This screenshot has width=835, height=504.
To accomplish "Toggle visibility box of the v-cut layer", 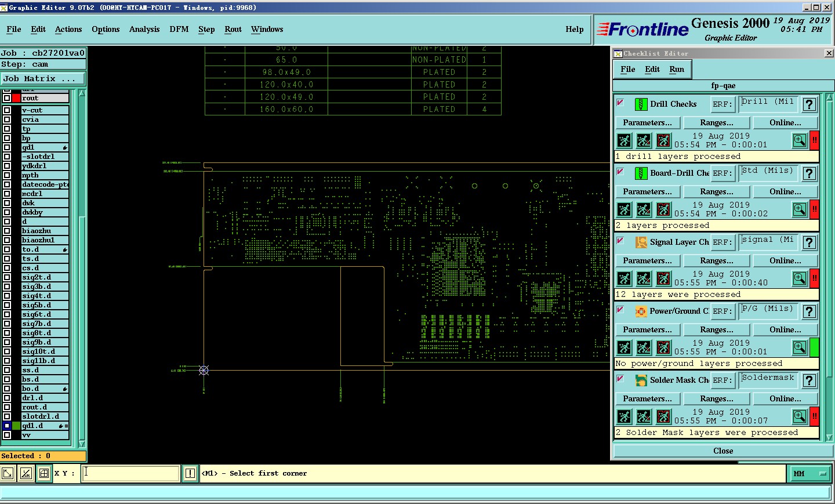I will click(7, 110).
